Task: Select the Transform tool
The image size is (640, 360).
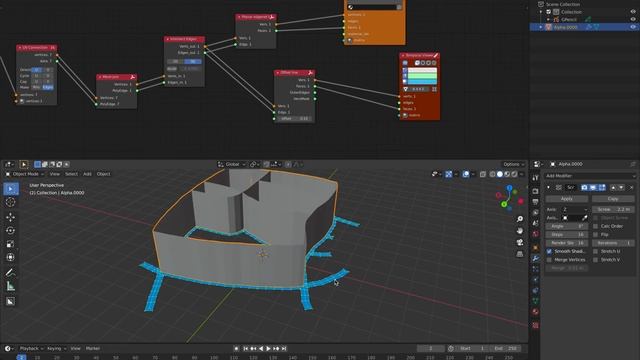Action: [11, 258]
